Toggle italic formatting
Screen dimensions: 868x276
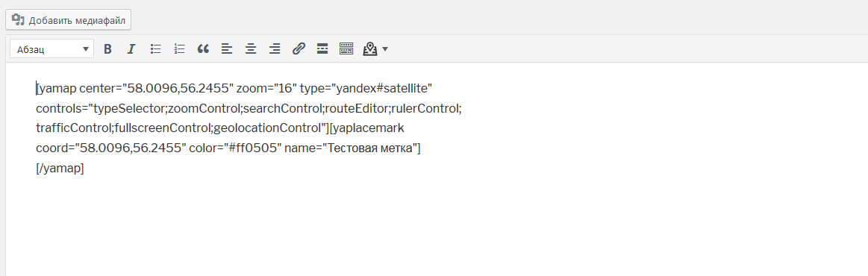click(x=131, y=49)
